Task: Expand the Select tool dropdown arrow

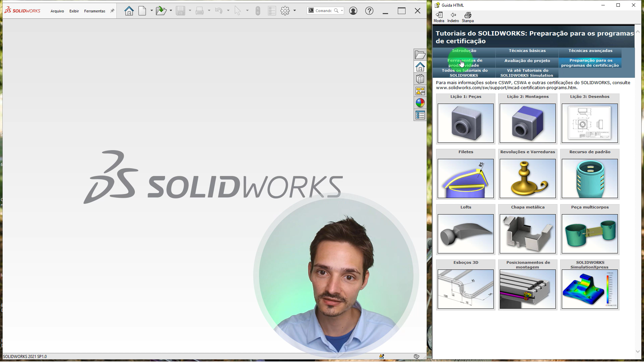Action: [x=247, y=11]
